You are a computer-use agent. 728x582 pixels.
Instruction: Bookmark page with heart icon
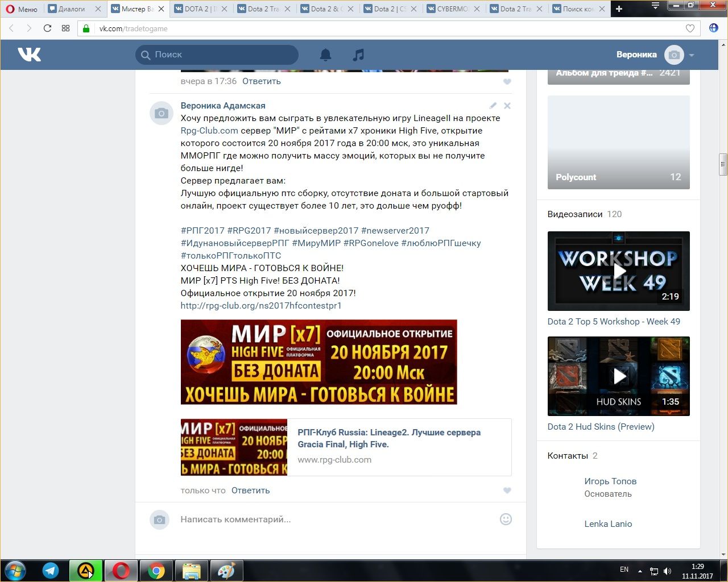tap(690, 28)
